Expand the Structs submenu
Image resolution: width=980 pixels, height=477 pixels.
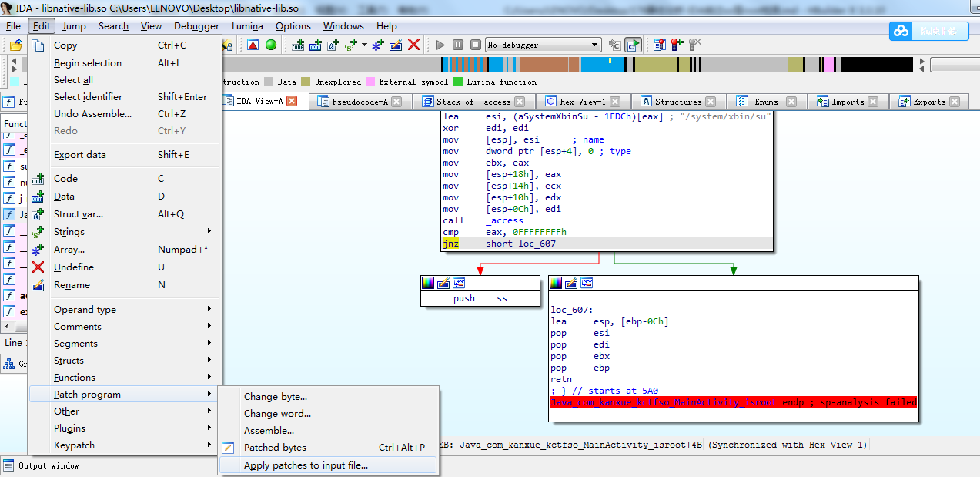point(125,360)
